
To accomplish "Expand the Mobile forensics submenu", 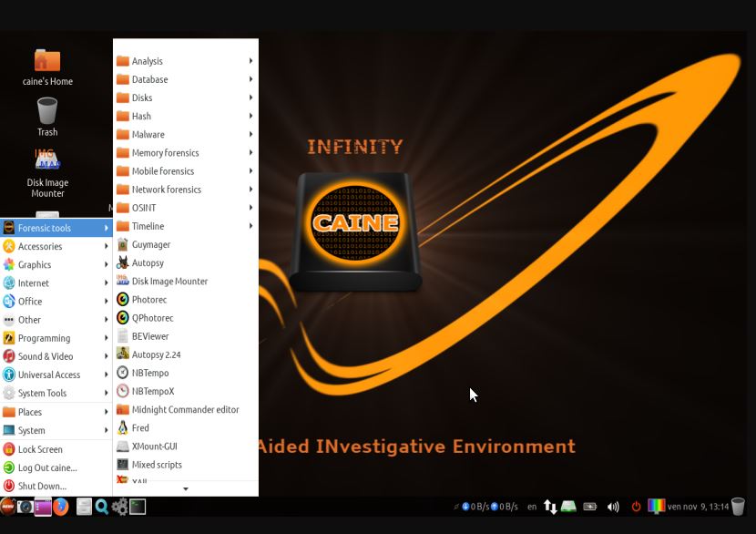I will tap(186, 171).
